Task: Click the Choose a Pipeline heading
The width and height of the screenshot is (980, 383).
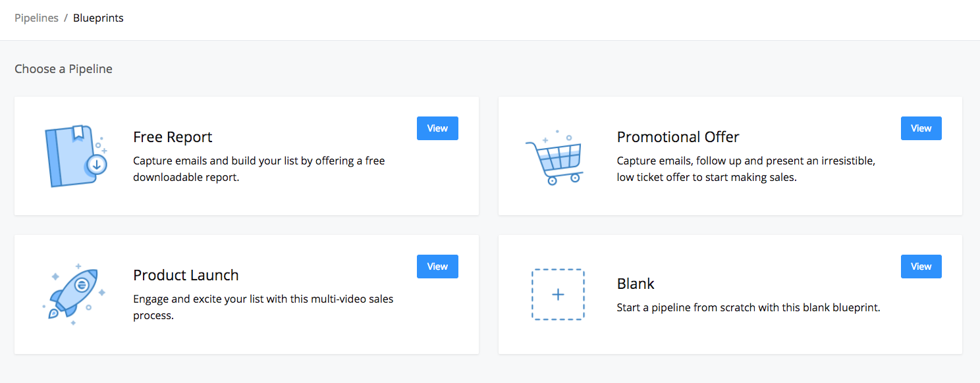Action: tap(63, 69)
